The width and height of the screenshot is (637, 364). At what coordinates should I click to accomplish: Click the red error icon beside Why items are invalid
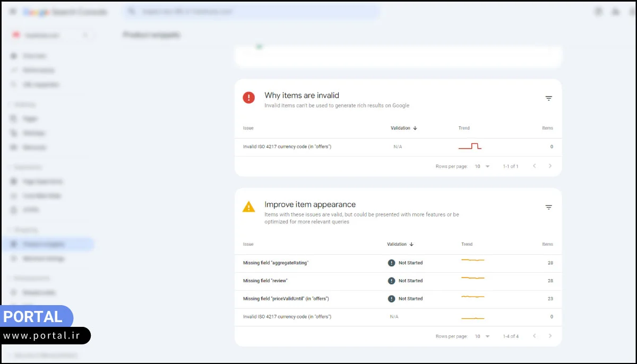click(248, 98)
